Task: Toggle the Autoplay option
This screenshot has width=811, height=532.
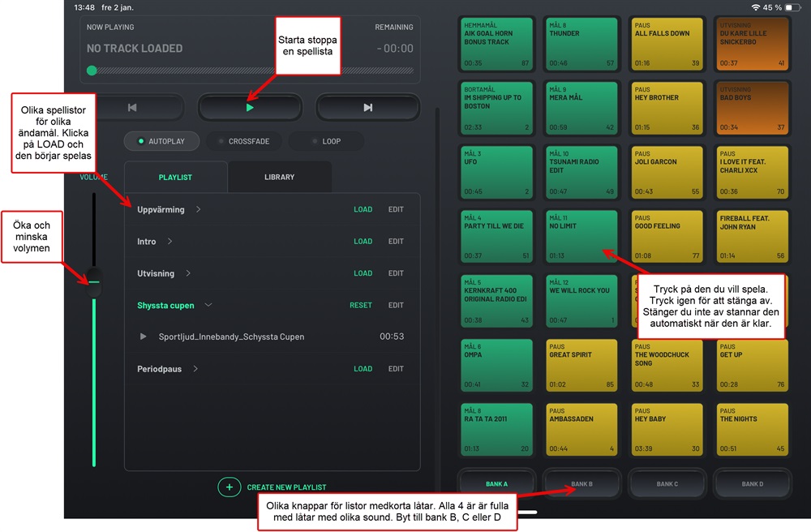Action: (161, 141)
